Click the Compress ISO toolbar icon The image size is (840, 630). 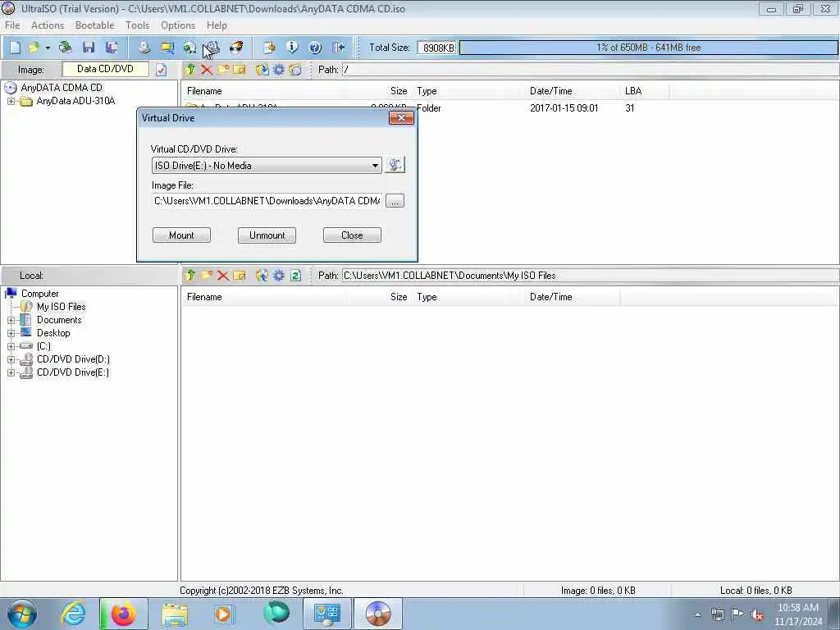[x=167, y=47]
